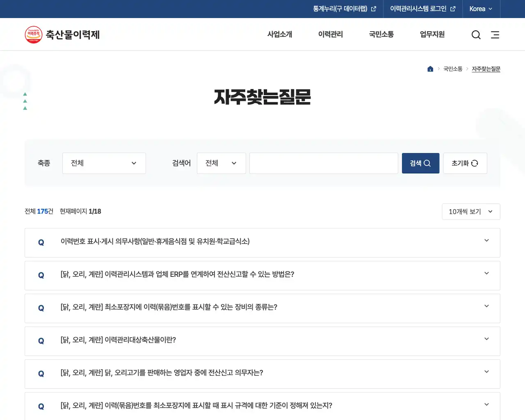This screenshot has height=420, width=525.
Task: Expand 이력관리대상축산물이란 question chevron
Action: [486, 339]
